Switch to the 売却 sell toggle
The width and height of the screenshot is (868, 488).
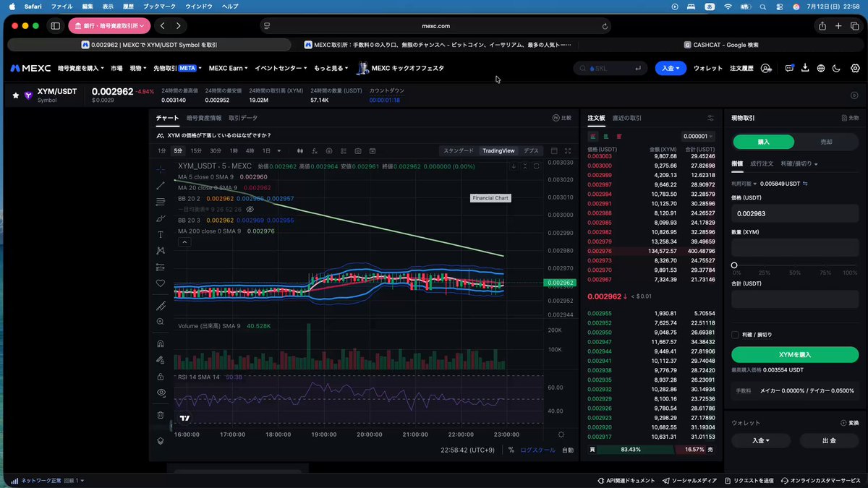(x=827, y=142)
